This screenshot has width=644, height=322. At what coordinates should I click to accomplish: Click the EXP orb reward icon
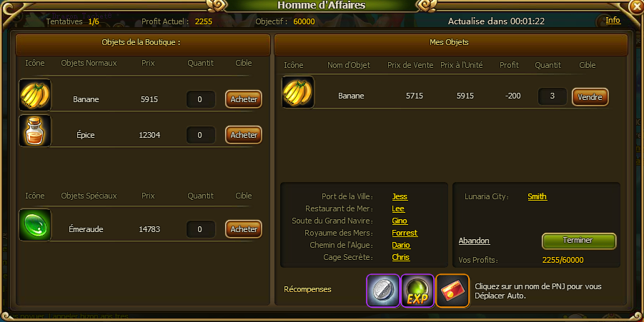[417, 291]
